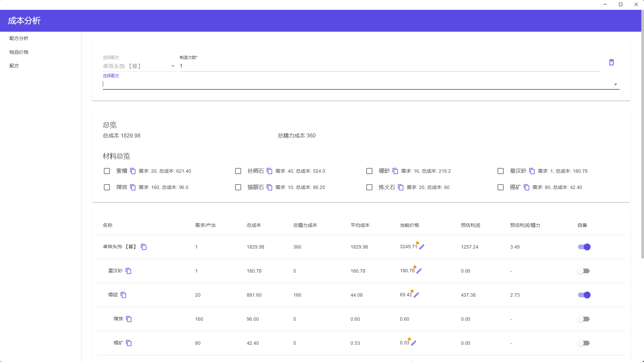Copy name of 紫檀 material
This screenshot has height=362, width=644.
coord(133,171)
